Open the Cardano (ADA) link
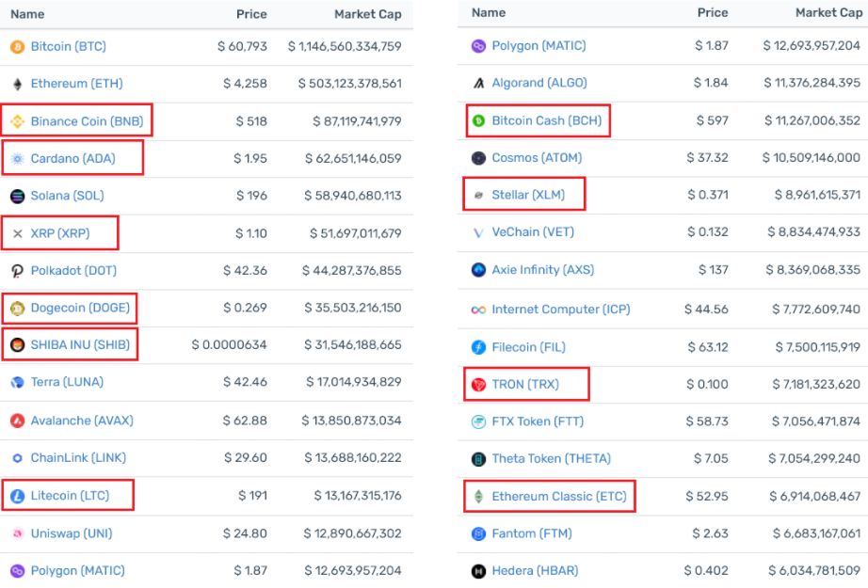 (73, 159)
